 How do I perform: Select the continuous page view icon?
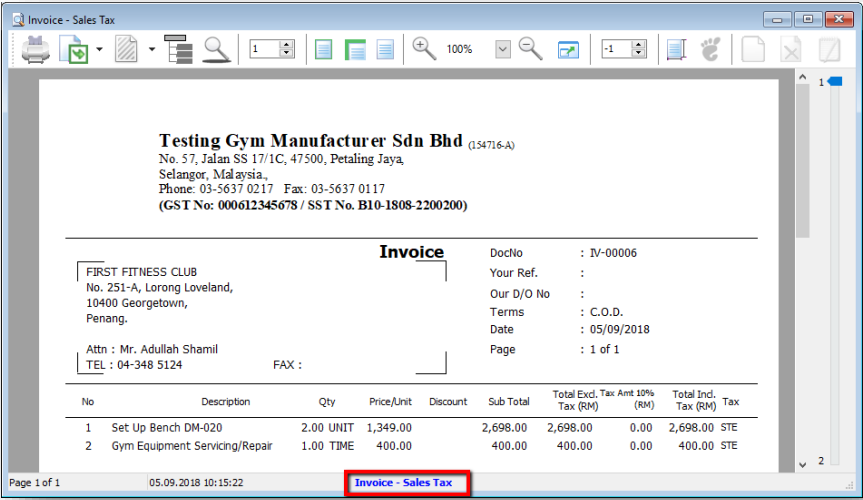(385, 49)
